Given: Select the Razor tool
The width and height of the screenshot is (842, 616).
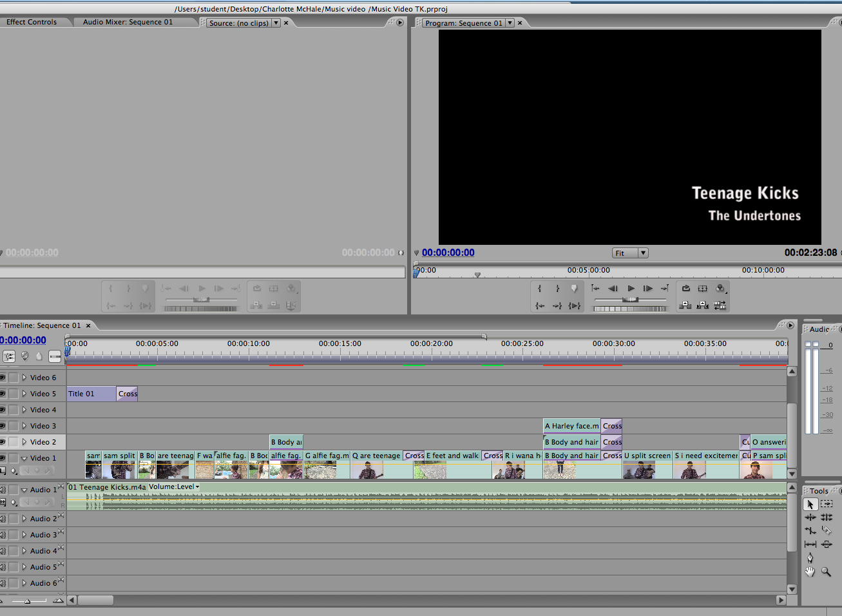Looking at the screenshot, I should (827, 531).
